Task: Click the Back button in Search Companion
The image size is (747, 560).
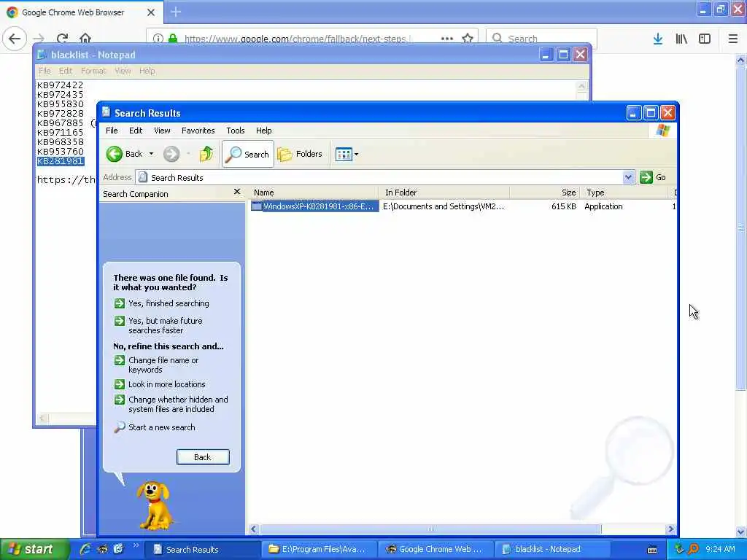Action: [203, 457]
